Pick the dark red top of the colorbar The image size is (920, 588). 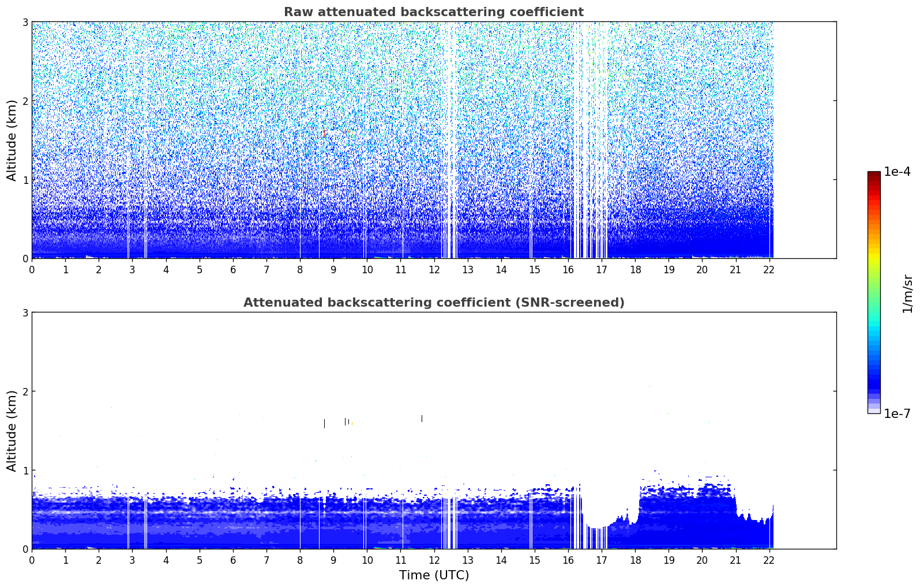click(874, 175)
